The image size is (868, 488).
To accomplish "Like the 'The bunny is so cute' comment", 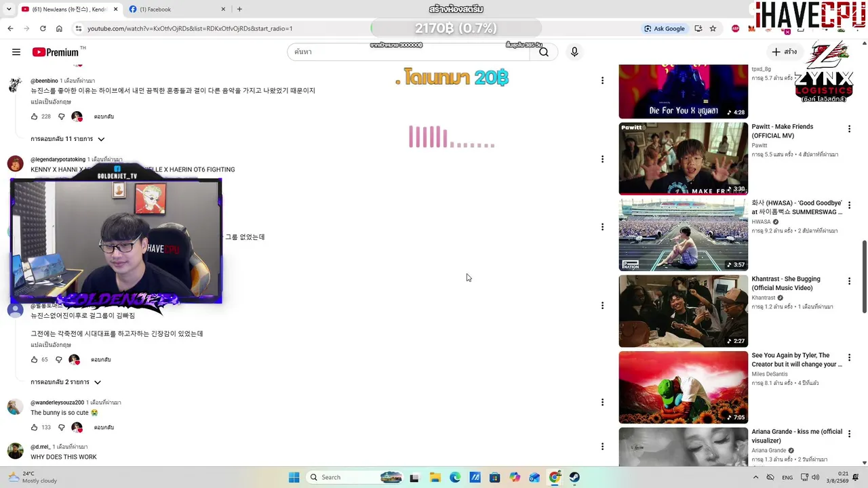I will (35, 428).
